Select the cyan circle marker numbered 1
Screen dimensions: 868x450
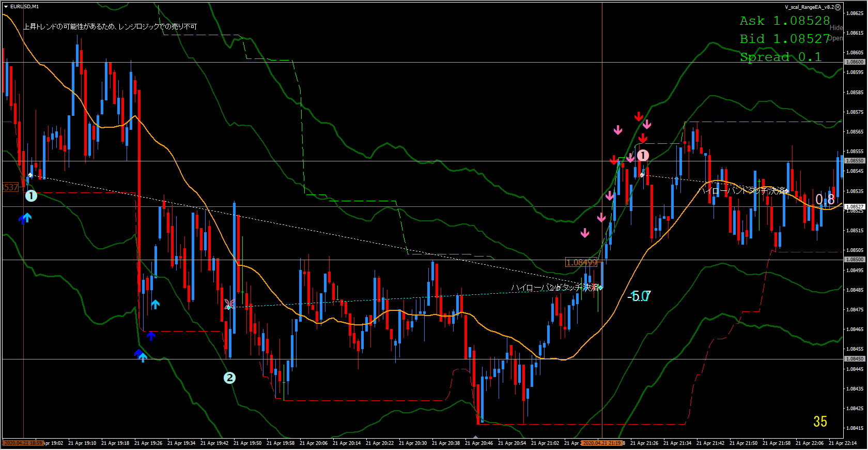pos(31,196)
